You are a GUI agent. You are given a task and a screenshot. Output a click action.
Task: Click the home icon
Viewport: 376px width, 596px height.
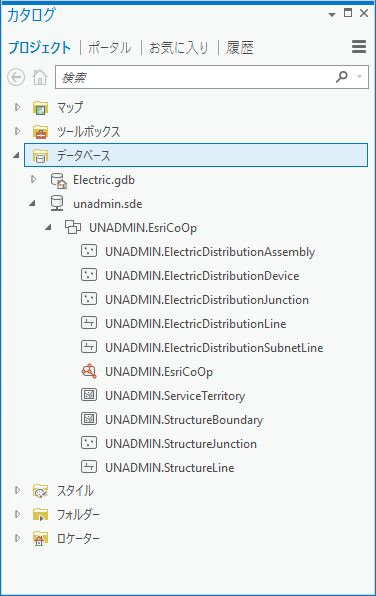pos(40,77)
